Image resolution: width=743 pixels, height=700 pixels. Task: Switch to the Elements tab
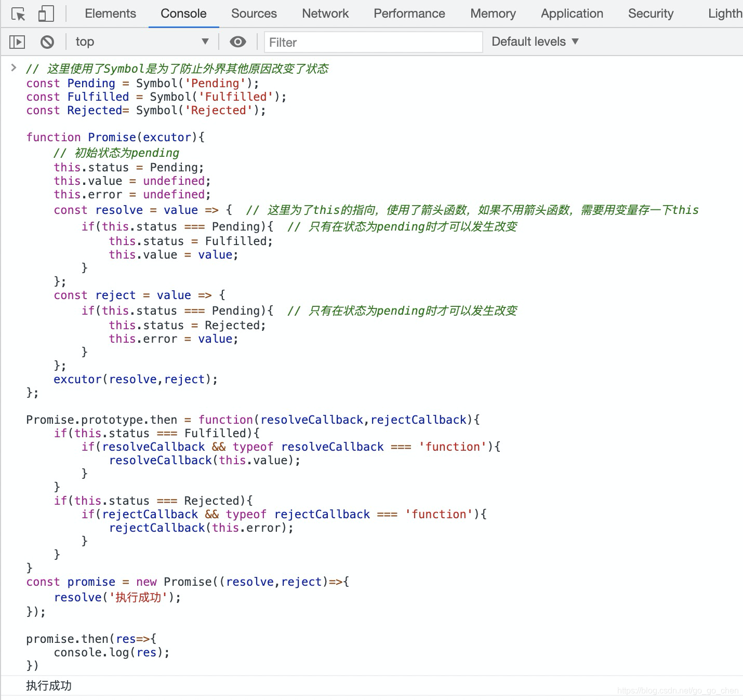coord(110,14)
